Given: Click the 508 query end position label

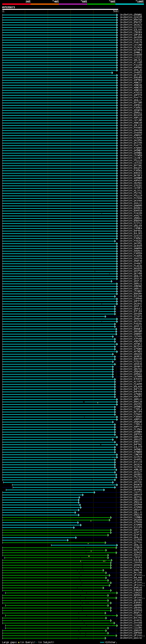Looking at the screenshot, I should pyautogui.click(x=115, y=11).
